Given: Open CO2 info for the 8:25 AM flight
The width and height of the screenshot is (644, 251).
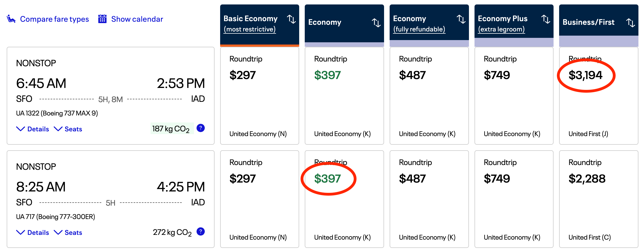Looking at the screenshot, I should click(200, 231).
